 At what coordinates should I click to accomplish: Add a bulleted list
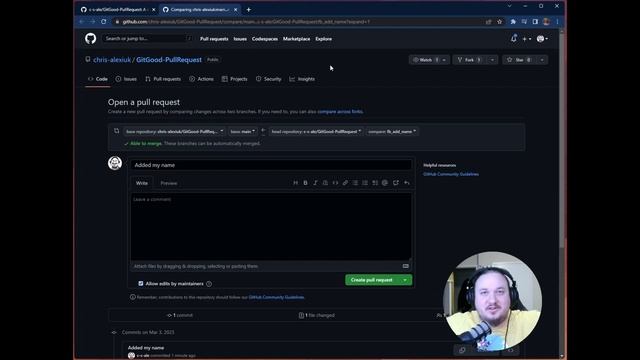coord(355,183)
